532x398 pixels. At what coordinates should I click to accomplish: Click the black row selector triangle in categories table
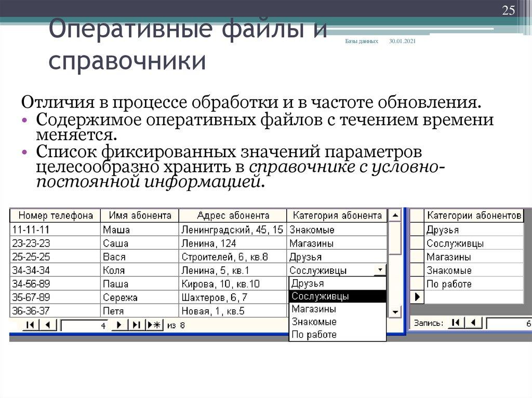pyautogui.click(x=417, y=296)
